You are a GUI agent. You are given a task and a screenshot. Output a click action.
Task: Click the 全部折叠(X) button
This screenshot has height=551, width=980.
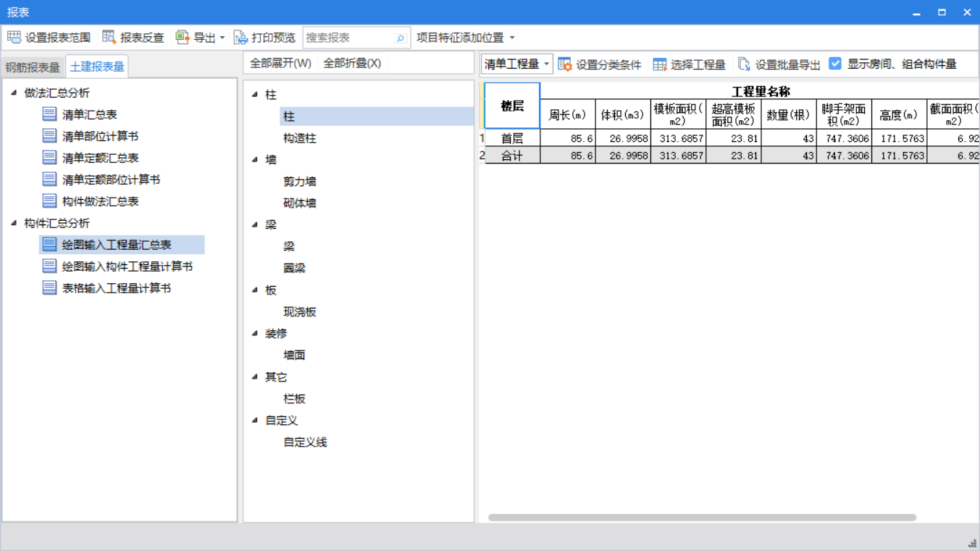(352, 63)
